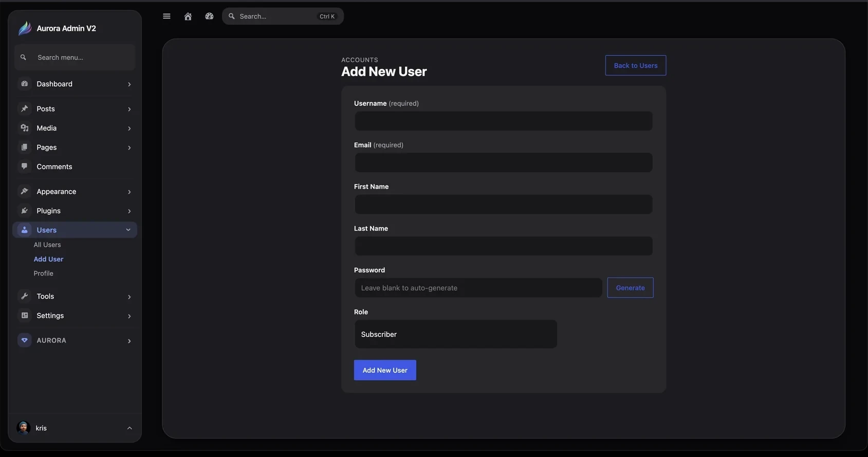Image resolution: width=868 pixels, height=457 pixels.
Task: Open Dashboard menu item label
Action: coord(54,84)
